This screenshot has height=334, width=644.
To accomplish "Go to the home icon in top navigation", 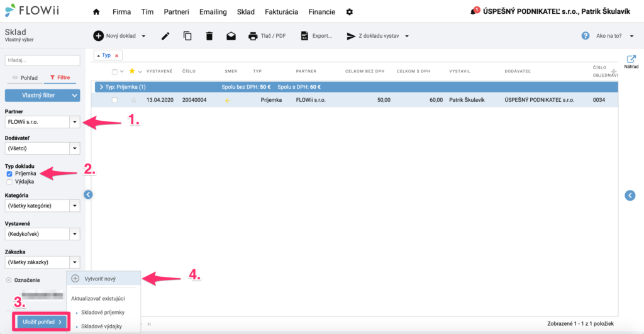I will pyautogui.click(x=96, y=12).
